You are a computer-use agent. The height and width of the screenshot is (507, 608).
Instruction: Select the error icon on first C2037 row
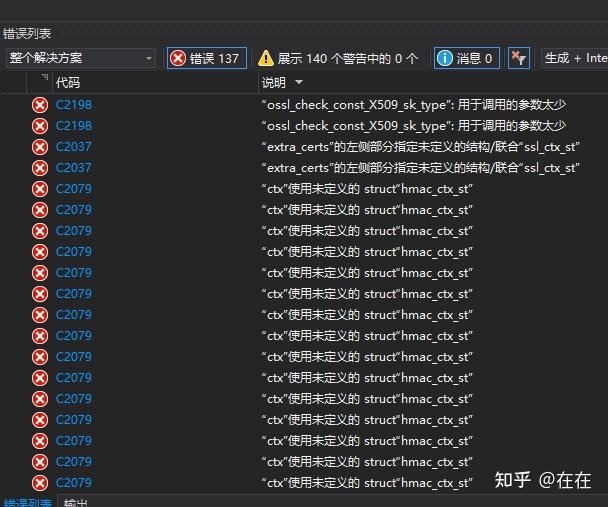[40, 147]
